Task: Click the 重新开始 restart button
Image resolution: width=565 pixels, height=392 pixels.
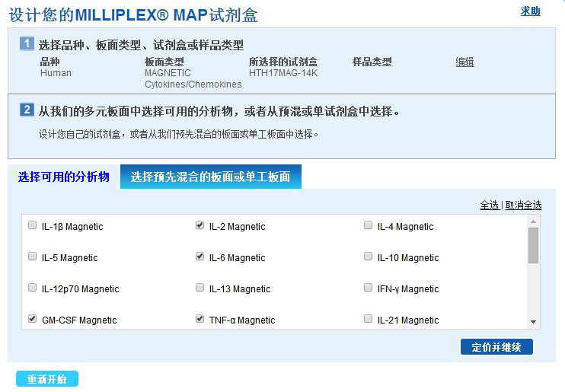Action: coord(47,379)
